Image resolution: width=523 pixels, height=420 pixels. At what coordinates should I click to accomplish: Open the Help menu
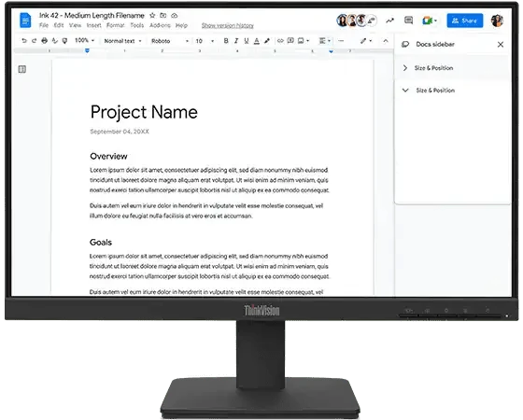tap(181, 25)
